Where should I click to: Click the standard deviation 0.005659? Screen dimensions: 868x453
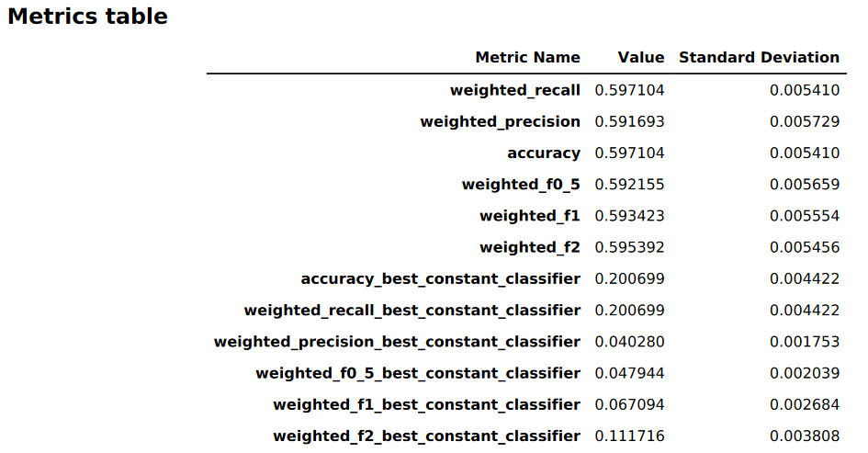805,185
